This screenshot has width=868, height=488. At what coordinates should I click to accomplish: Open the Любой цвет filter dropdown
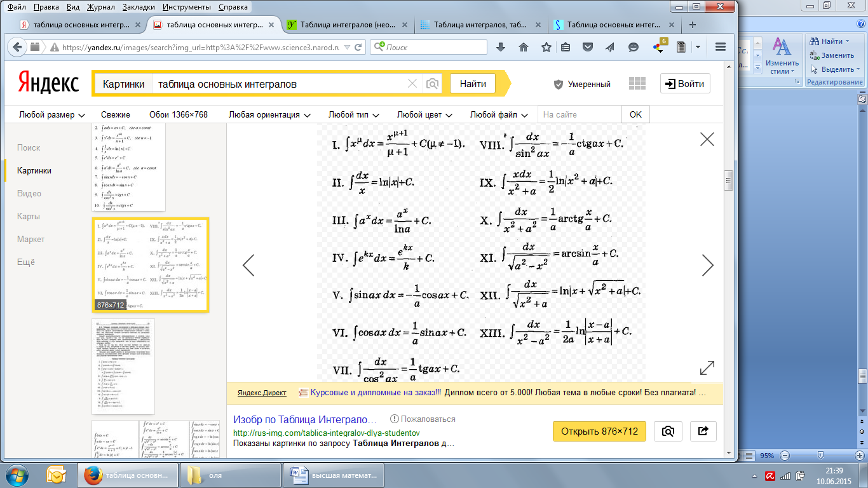coord(424,115)
